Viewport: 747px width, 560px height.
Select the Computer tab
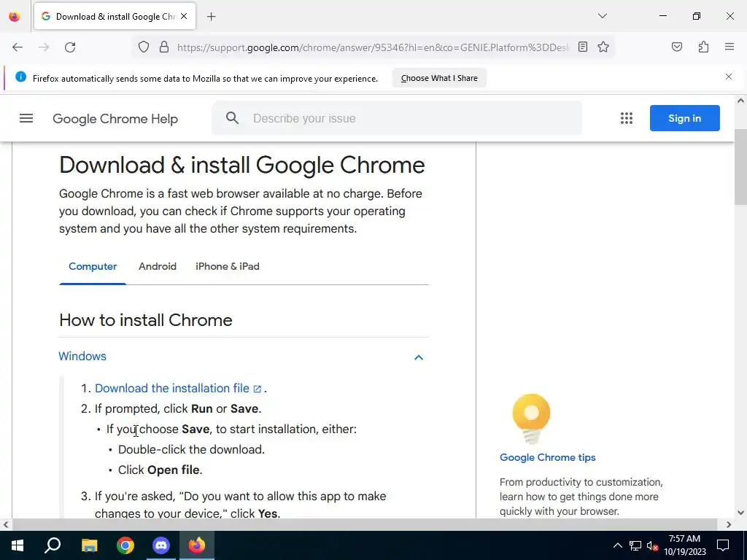(93, 266)
